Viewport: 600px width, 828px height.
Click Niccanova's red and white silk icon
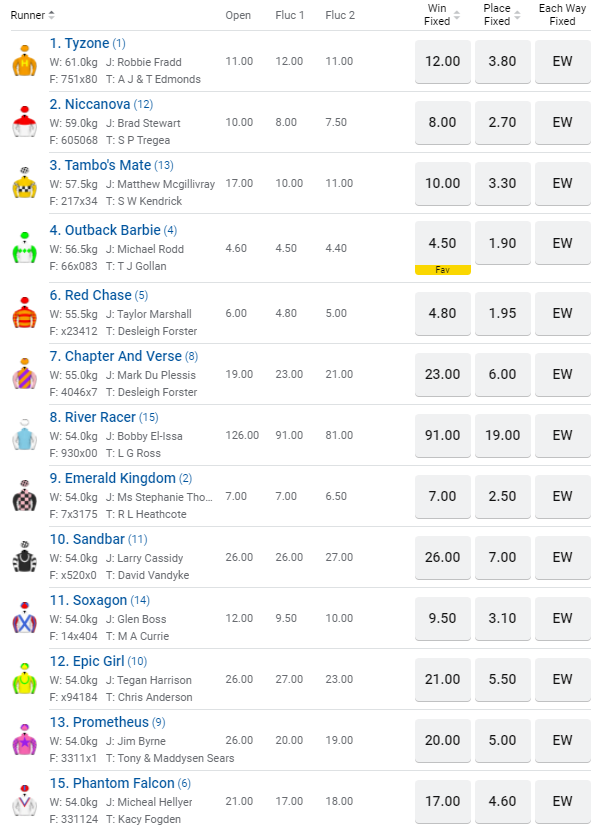[x=24, y=122]
